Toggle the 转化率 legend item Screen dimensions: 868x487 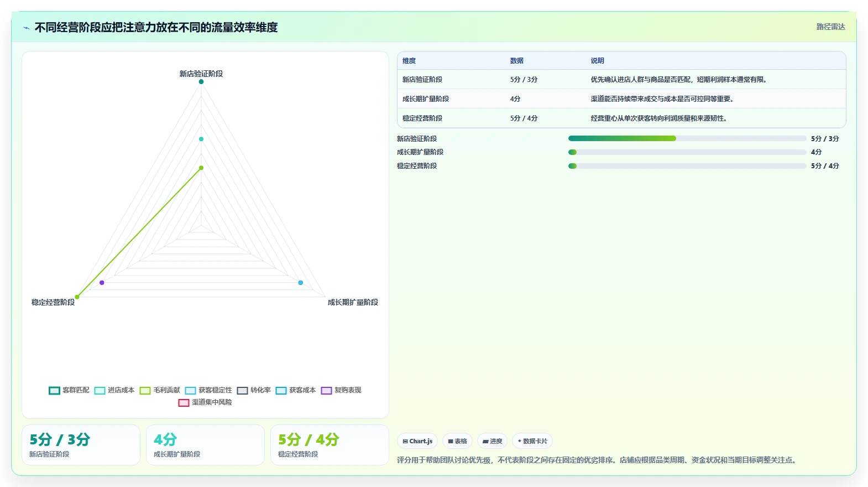254,390
